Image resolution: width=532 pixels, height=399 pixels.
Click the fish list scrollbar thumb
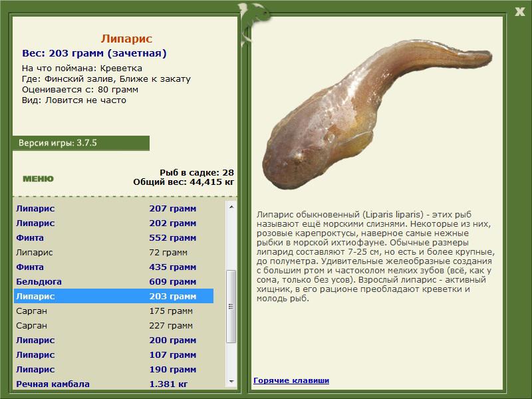(x=231, y=307)
